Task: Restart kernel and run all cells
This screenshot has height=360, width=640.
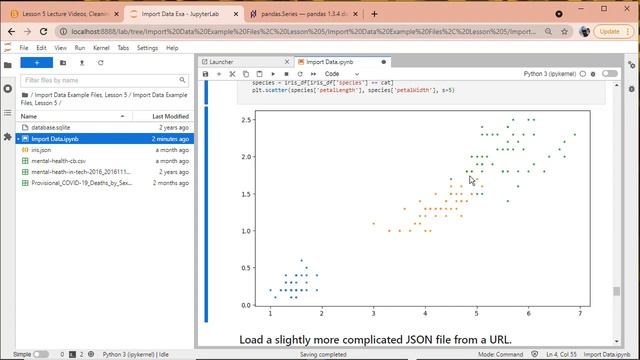Action: [313, 74]
